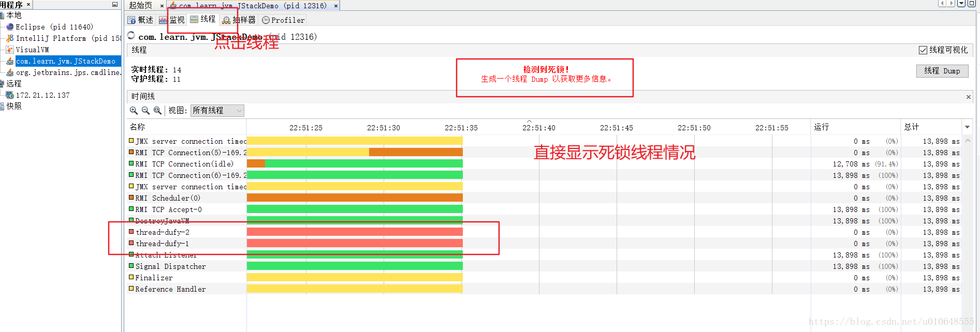The image size is (980, 332).
Task: Click the remote host 172.21.12.137 icon
Action: coord(10,95)
